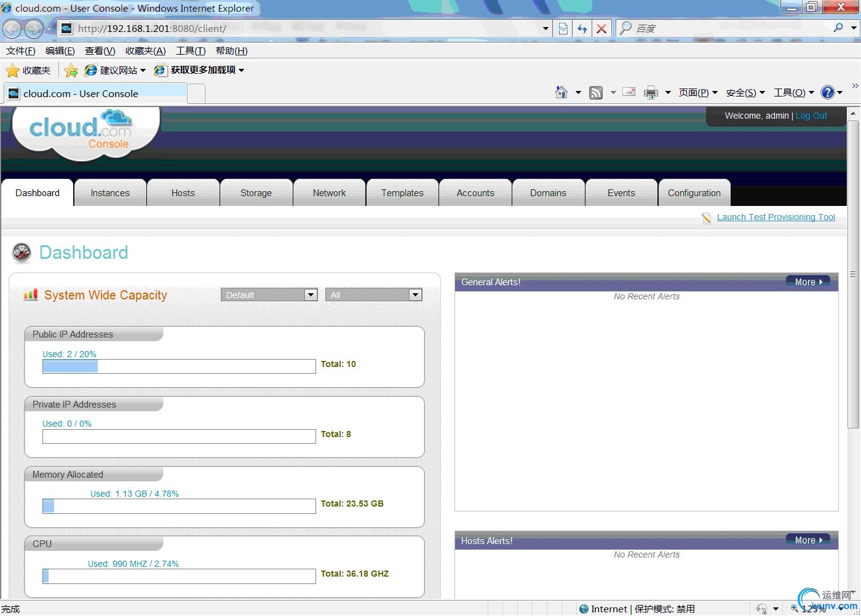Open the 帮助(H) Help menu
Image resolution: width=861 pixels, height=616 pixels.
coord(231,51)
